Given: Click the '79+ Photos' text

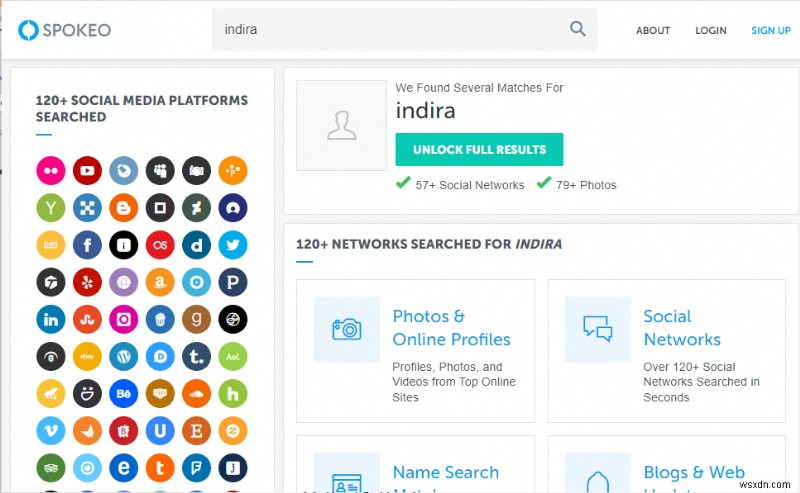Looking at the screenshot, I should [586, 185].
